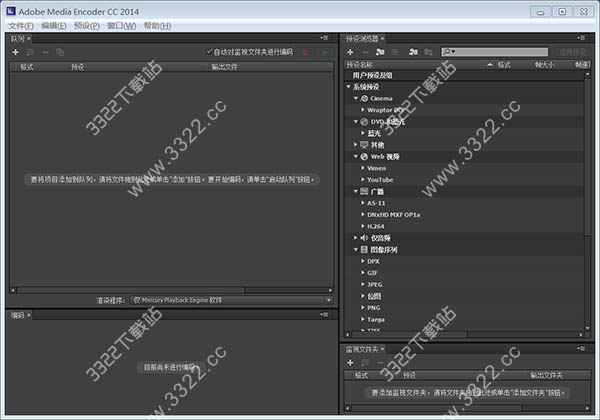This screenshot has height=420, width=600.
Task: Click the 图像序列 filmstrip icon
Action: coord(364,249)
